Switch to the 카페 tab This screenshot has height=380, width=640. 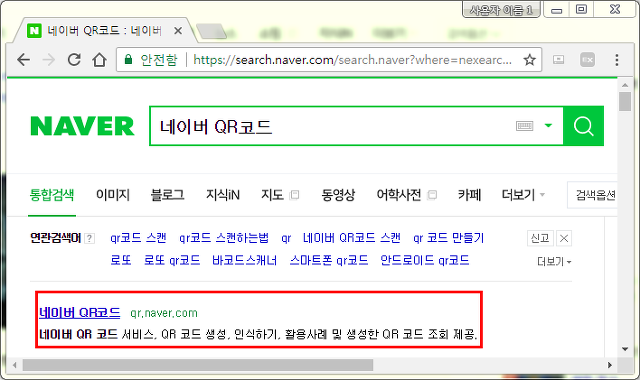point(469,195)
